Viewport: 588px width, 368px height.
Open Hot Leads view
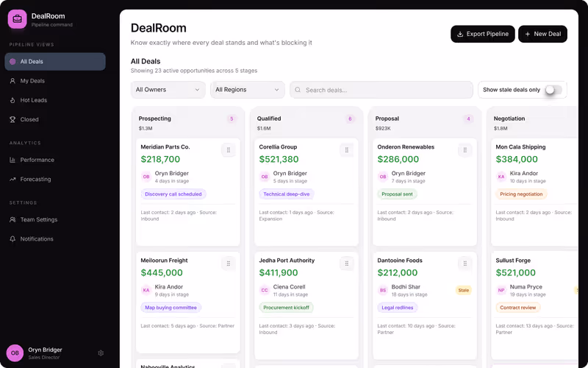pos(55,100)
